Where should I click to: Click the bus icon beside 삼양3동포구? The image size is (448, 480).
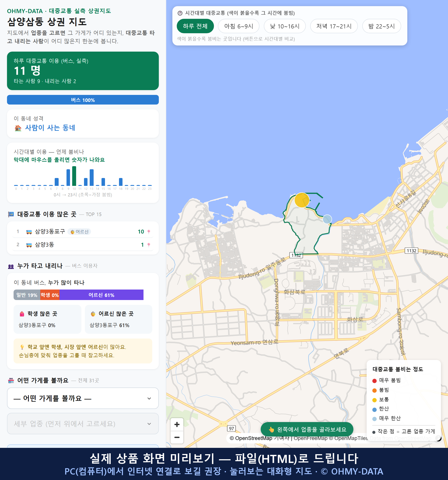29,232
